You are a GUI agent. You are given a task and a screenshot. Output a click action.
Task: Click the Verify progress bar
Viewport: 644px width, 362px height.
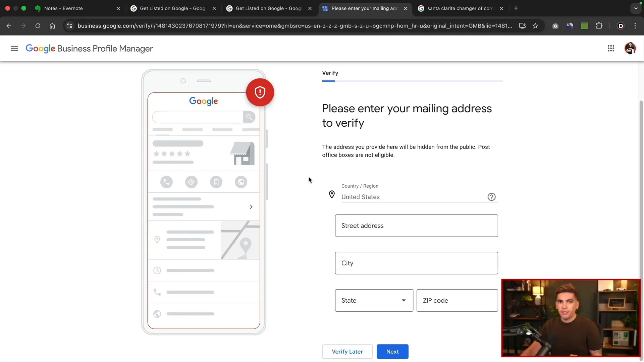[412, 81]
